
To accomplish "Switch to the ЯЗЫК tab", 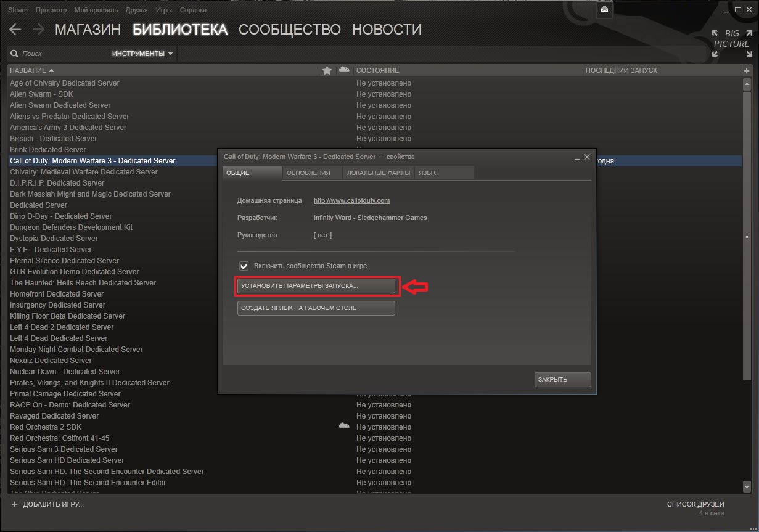I will pyautogui.click(x=445, y=173).
